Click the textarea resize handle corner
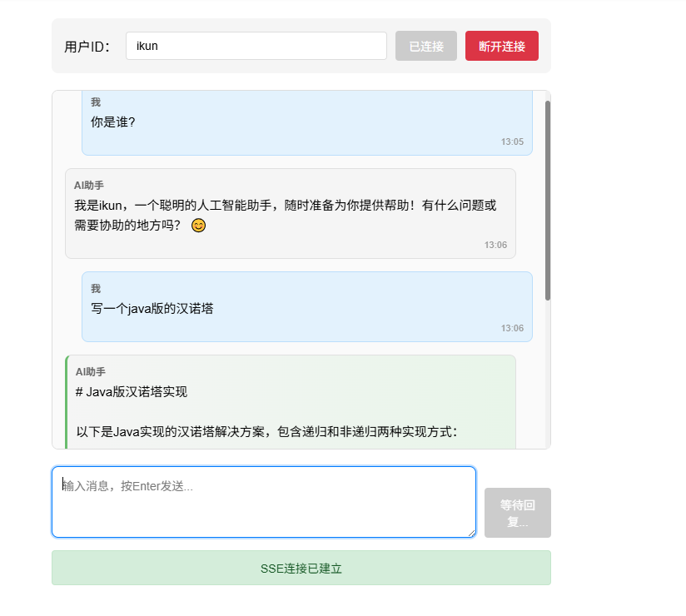 471,533
